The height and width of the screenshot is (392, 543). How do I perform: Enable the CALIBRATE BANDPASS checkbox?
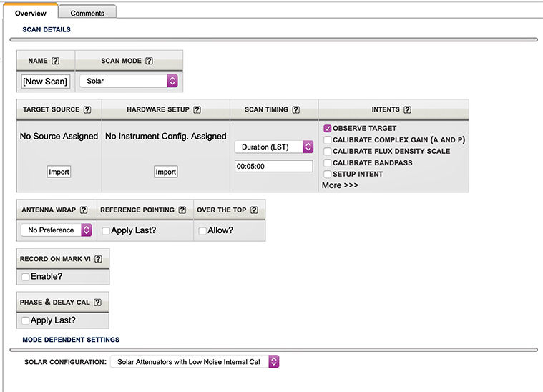(328, 163)
